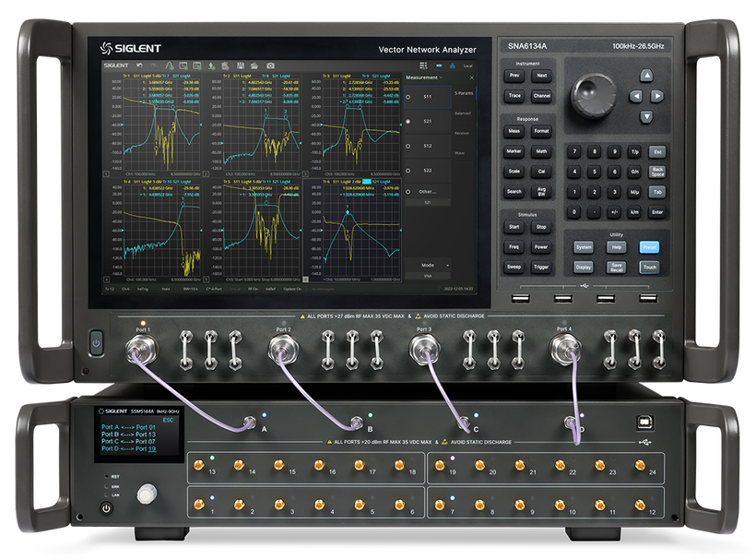756x560 pixels.
Task: Close the Measurement side panel
Action: (471, 77)
